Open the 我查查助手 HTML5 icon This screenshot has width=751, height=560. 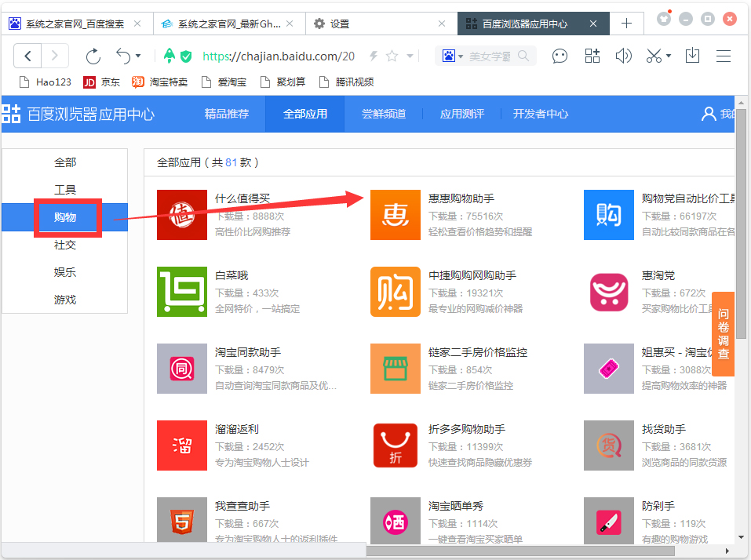182,520
